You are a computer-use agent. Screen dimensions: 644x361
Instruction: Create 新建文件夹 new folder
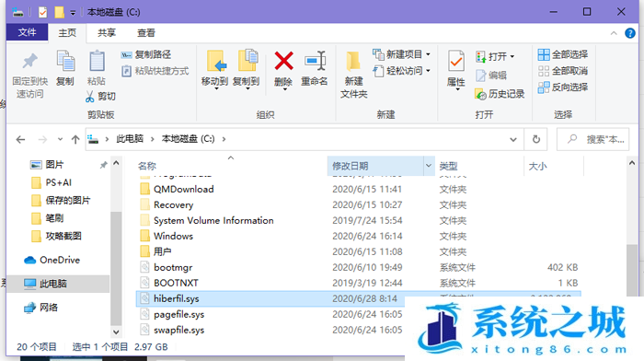[353, 76]
